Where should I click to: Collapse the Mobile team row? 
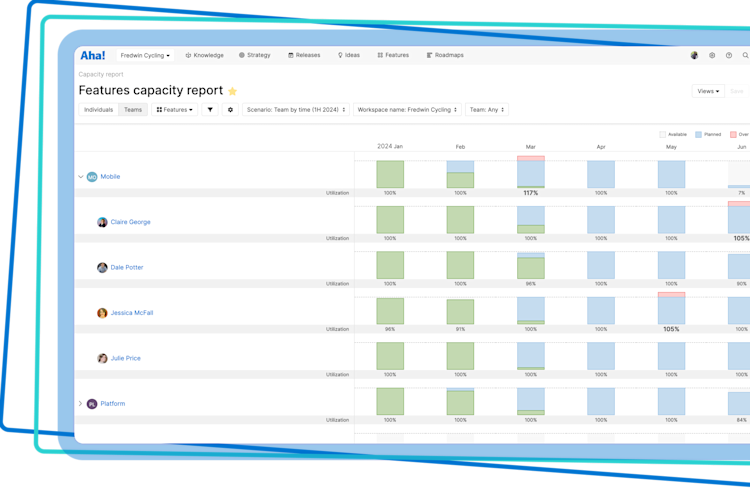(80, 177)
